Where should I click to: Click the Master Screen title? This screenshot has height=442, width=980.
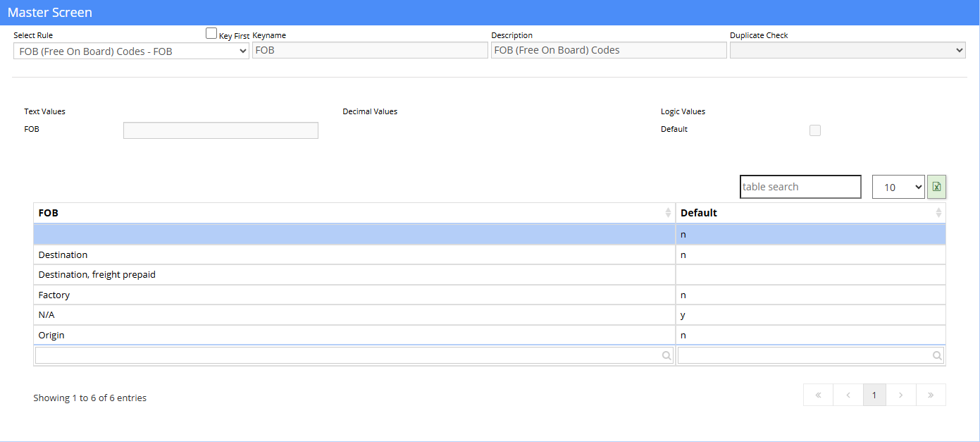50,13
